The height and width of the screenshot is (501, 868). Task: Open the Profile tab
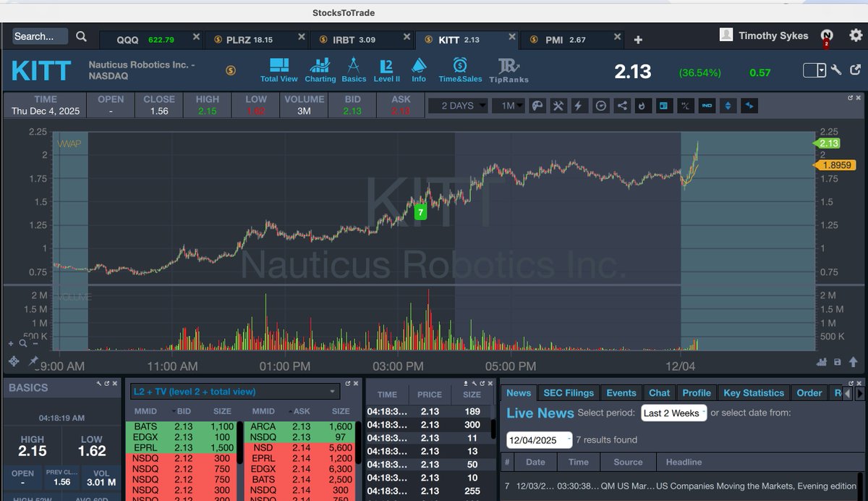[697, 393]
